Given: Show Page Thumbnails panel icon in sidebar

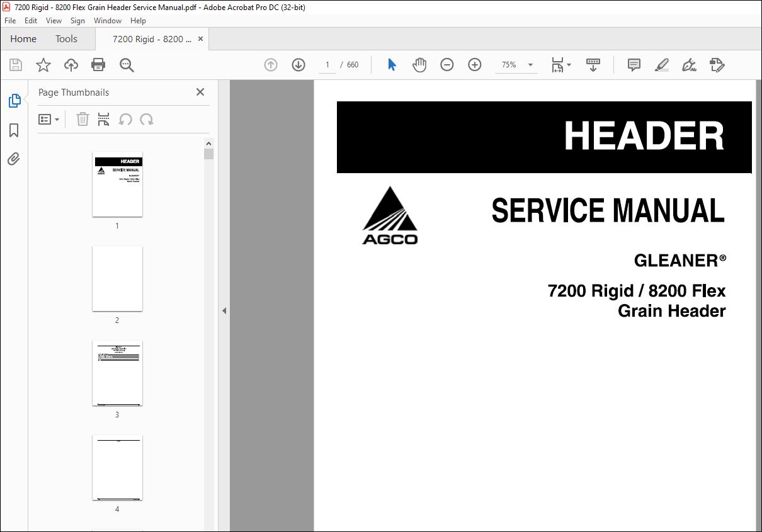Looking at the screenshot, I should click(x=14, y=101).
